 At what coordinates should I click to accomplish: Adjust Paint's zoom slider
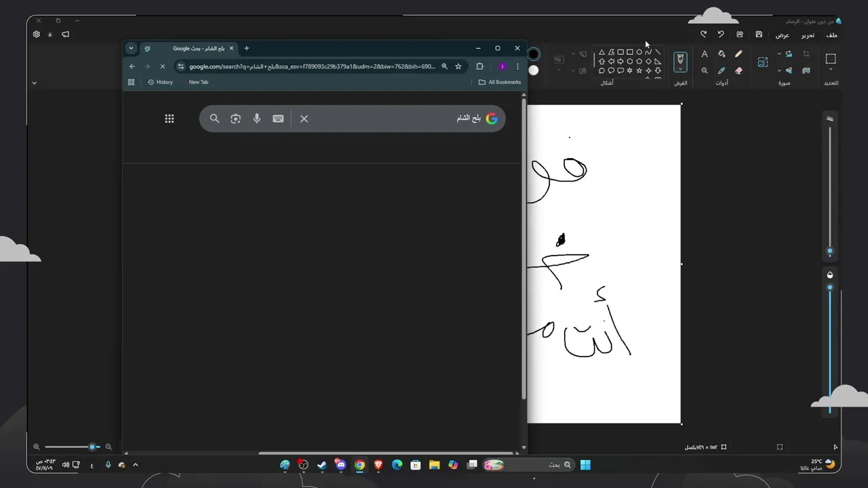click(x=73, y=447)
